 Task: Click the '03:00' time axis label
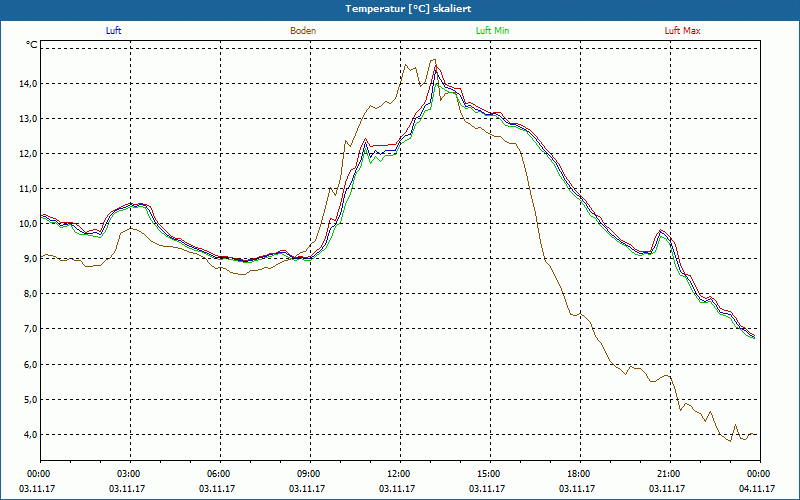click(131, 474)
